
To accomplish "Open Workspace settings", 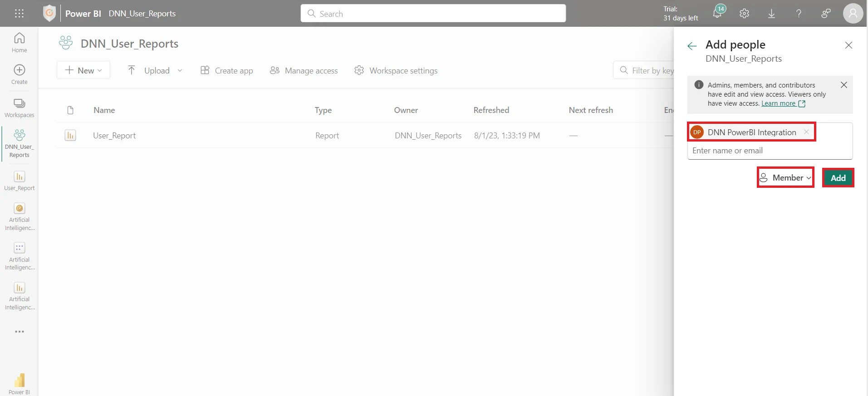I will click(x=396, y=70).
